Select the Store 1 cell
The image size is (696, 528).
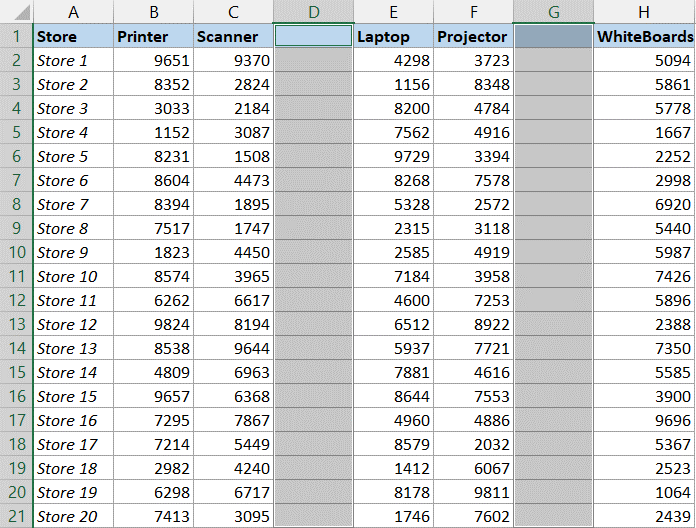tap(73, 60)
